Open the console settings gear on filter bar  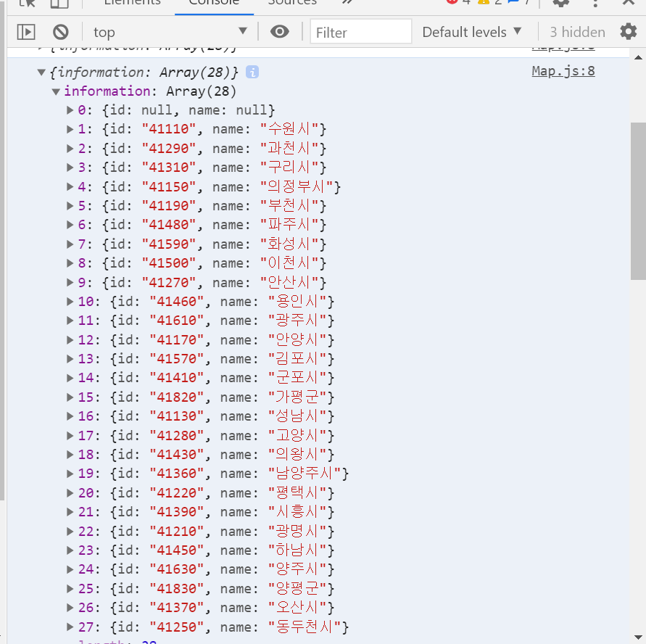(x=628, y=31)
